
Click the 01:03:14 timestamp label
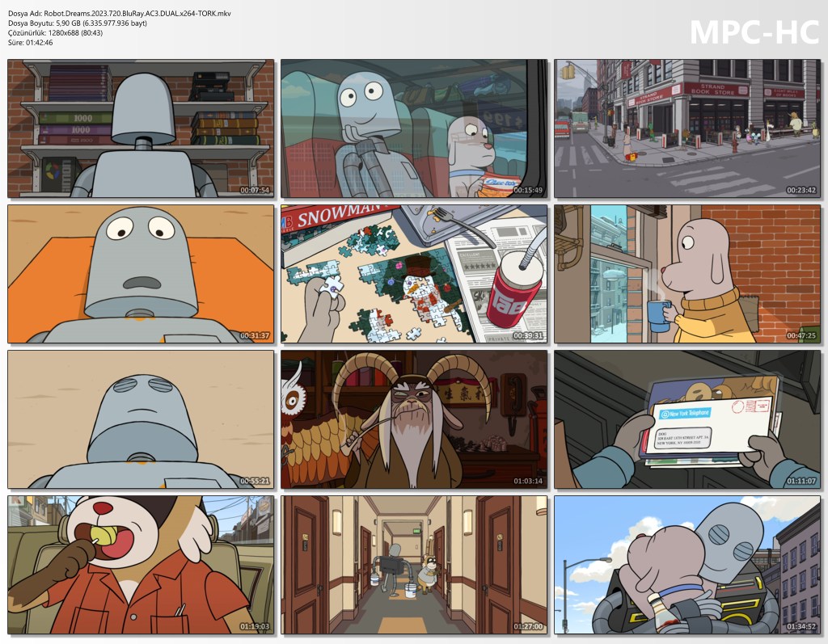pos(527,481)
